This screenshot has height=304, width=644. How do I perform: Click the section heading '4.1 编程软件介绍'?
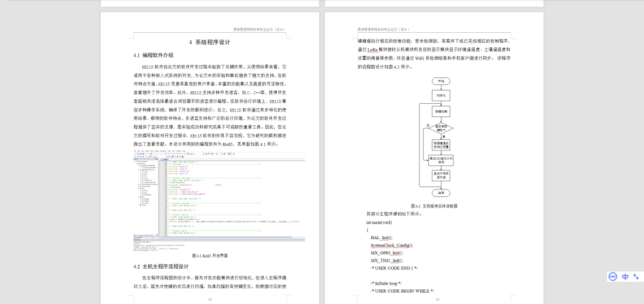click(x=153, y=55)
